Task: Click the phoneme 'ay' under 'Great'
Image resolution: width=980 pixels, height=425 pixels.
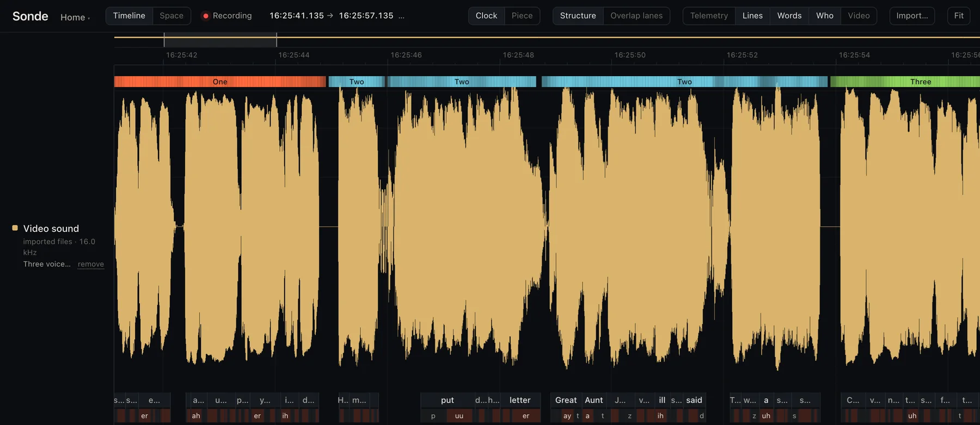Action: (x=567, y=416)
